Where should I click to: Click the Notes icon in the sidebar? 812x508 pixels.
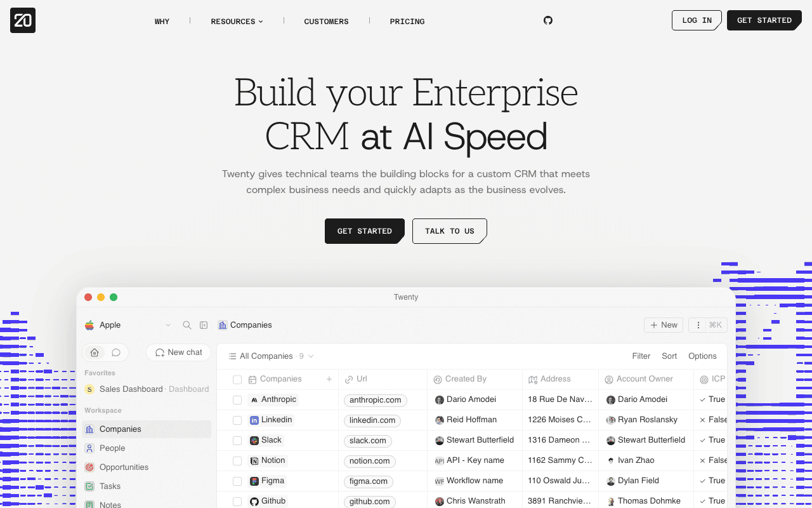pyautogui.click(x=89, y=505)
